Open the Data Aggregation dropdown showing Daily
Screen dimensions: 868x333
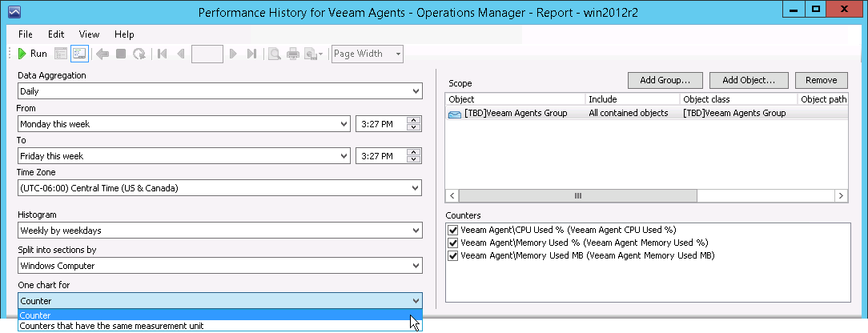(219, 91)
